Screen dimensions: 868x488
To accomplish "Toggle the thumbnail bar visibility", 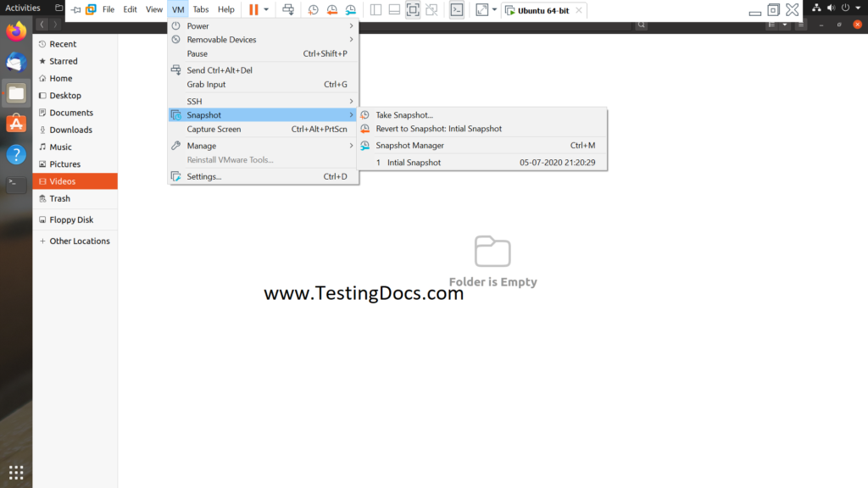I will click(x=394, y=9).
